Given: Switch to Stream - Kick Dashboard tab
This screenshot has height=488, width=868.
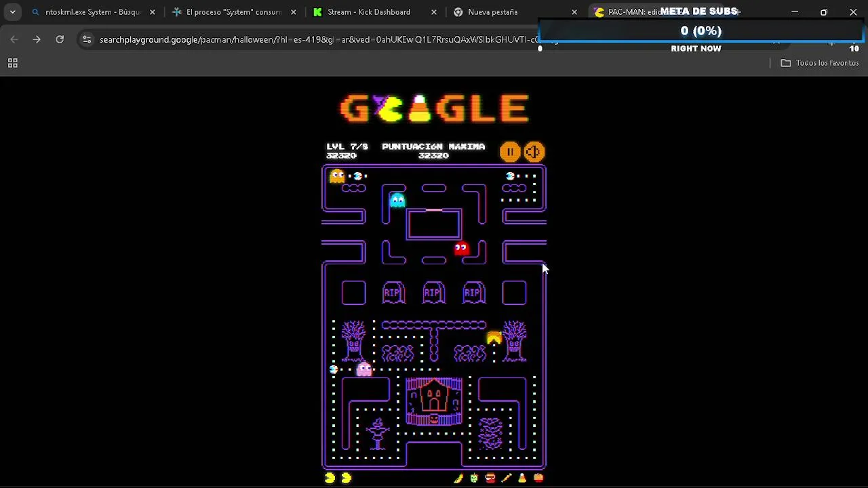Looking at the screenshot, I should [375, 12].
